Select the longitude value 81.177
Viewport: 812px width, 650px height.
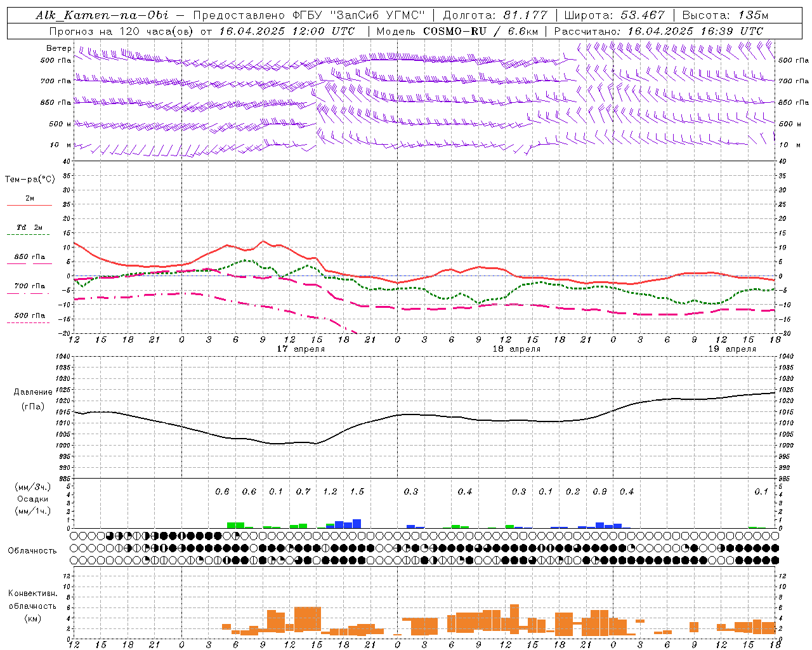(525, 15)
